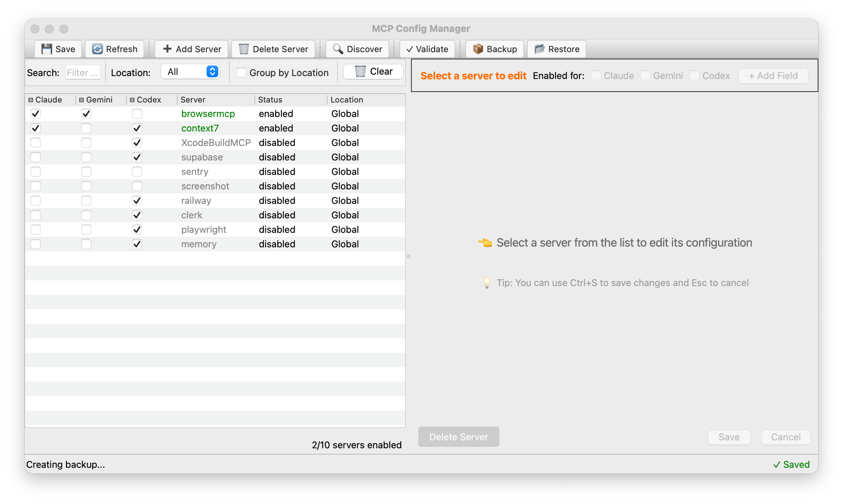Click the 'Creating backup...' status text
The width and height of the screenshot is (843, 504).
click(x=66, y=465)
